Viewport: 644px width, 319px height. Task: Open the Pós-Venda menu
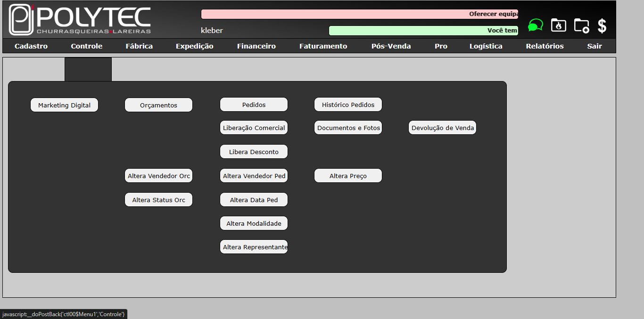[x=391, y=46]
